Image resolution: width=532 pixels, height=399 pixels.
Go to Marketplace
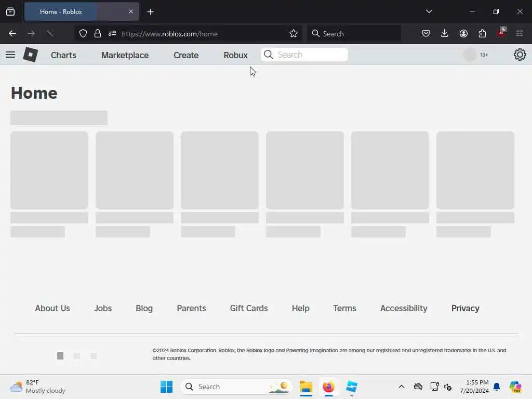click(125, 55)
